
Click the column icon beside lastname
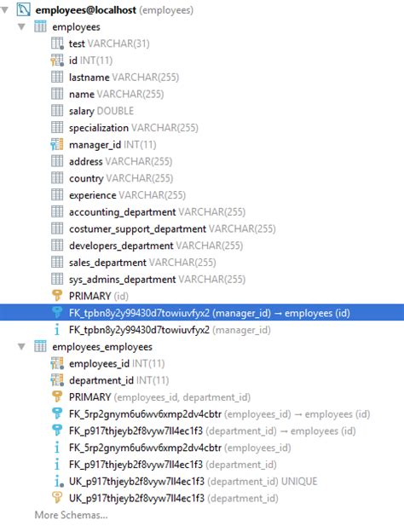tap(57, 77)
